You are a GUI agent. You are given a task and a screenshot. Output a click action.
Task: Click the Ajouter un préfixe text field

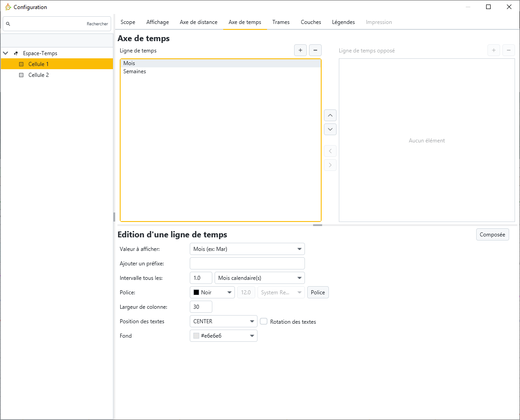(x=247, y=264)
